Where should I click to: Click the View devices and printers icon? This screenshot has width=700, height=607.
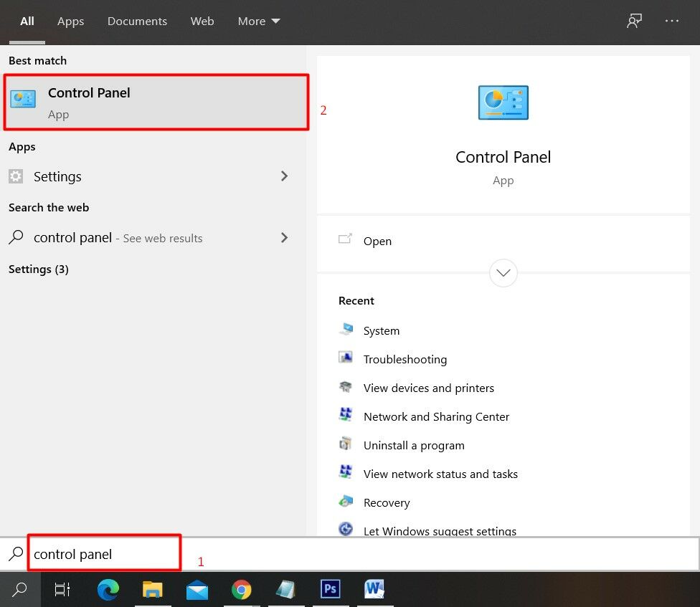point(346,387)
